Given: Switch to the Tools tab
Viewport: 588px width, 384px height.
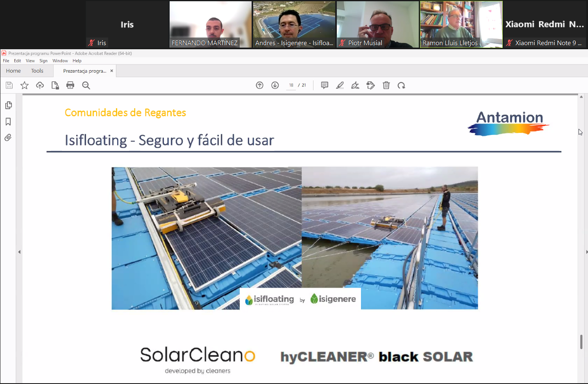Looking at the screenshot, I should click(37, 71).
